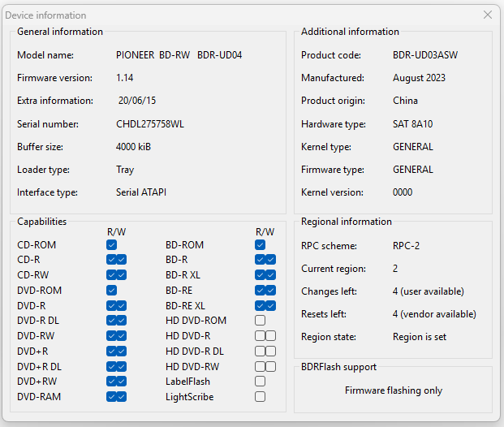
Task: Toggle the DVD-RW read checkbox
Action: coord(111,336)
